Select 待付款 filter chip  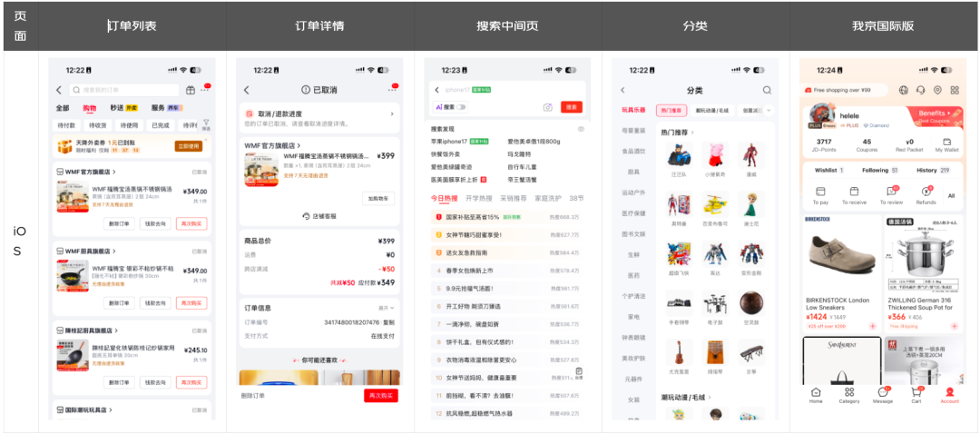pyautogui.click(x=65, y=125)
